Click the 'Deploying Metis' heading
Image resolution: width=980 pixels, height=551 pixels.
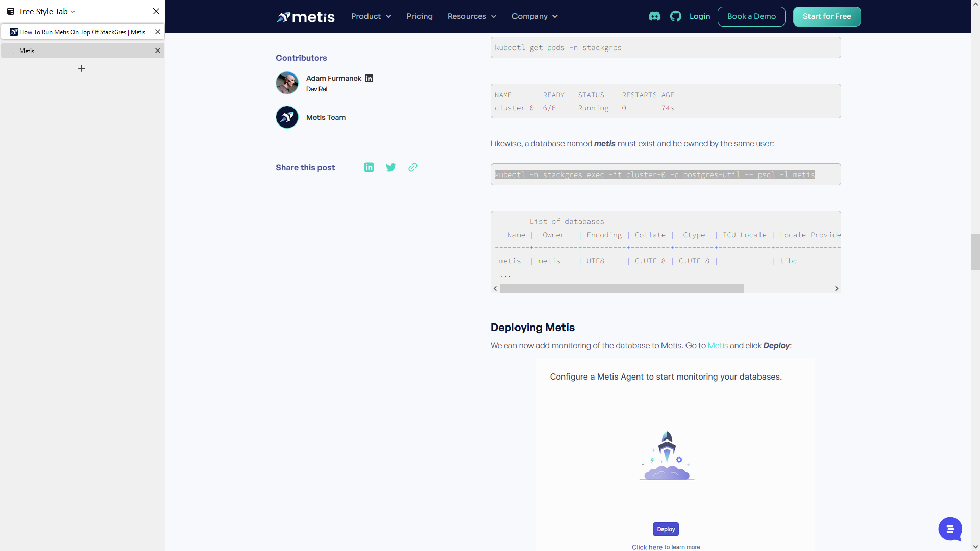(x=532, y=328)
